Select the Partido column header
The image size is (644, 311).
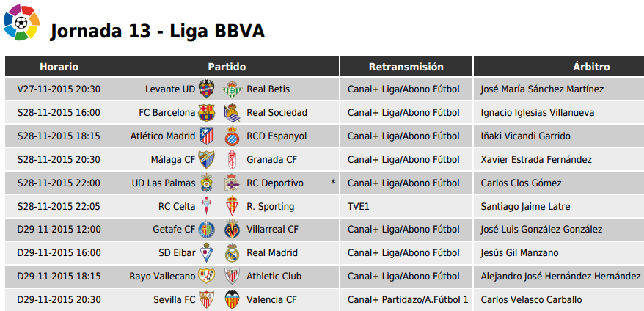coord(227,67)
